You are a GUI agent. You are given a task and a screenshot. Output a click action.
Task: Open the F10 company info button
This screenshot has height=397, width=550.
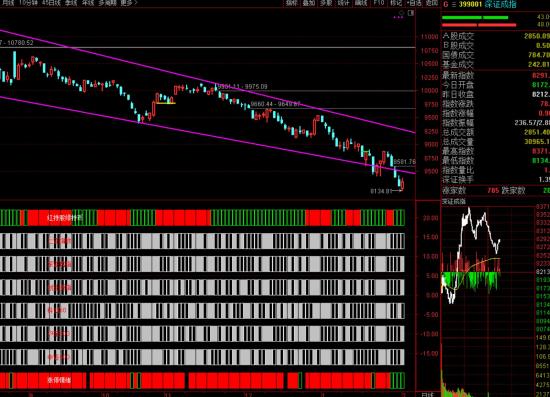click(379, 3)
